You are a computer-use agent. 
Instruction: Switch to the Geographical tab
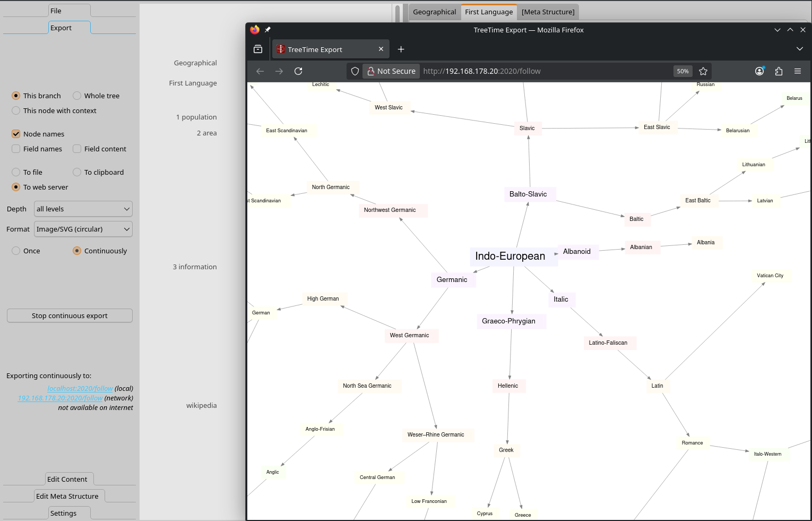[434, 12]
